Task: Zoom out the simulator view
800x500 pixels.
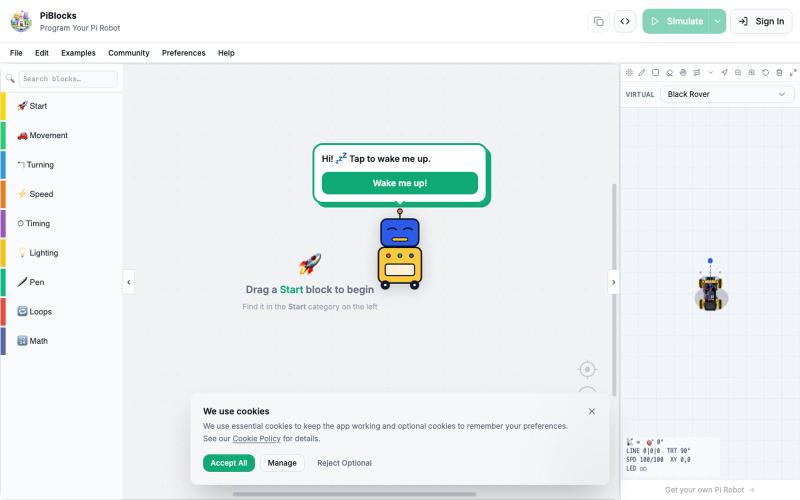Action: [x=738, y=72]
